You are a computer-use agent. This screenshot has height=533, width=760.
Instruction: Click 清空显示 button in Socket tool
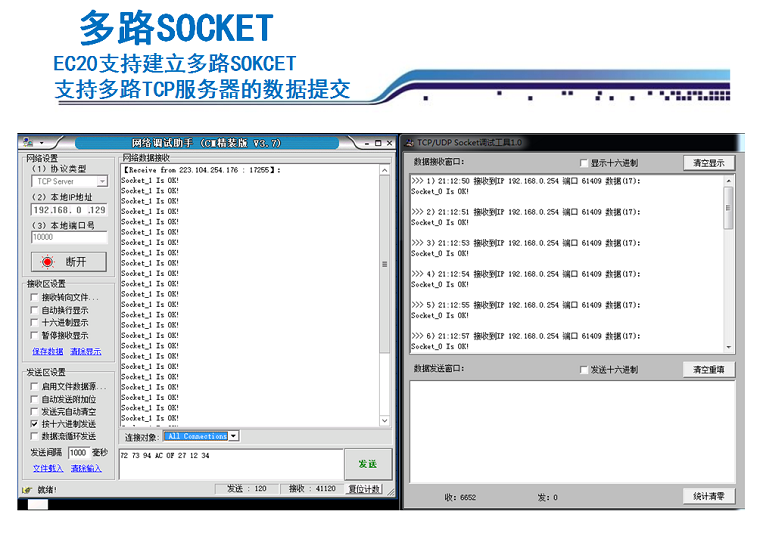[x=709, y=163]
